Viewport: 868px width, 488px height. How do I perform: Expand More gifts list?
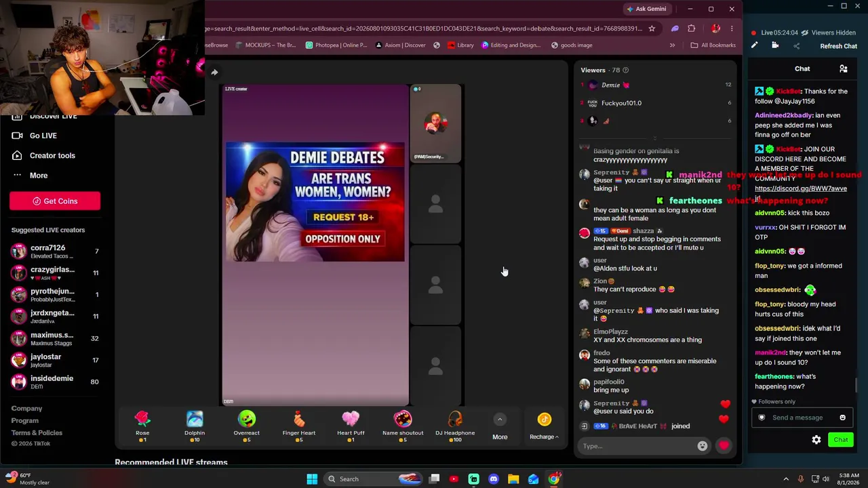coord(500,427)
